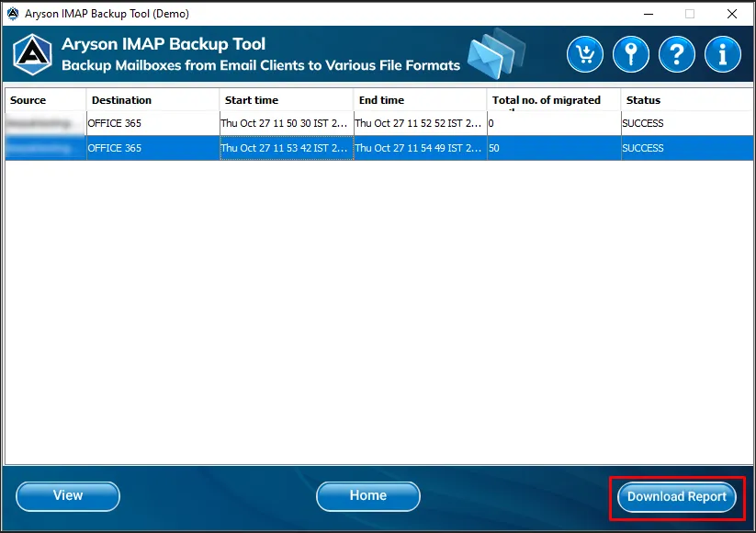Select end time cell 11 54 49
Image resolution: width=756 pixels, height=533 pixels.
coord(421,148)
